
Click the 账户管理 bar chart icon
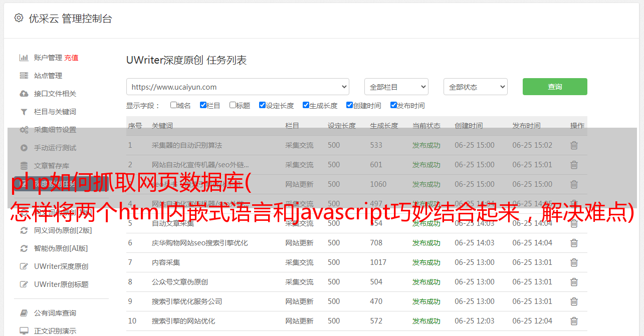tap(24, 58)
